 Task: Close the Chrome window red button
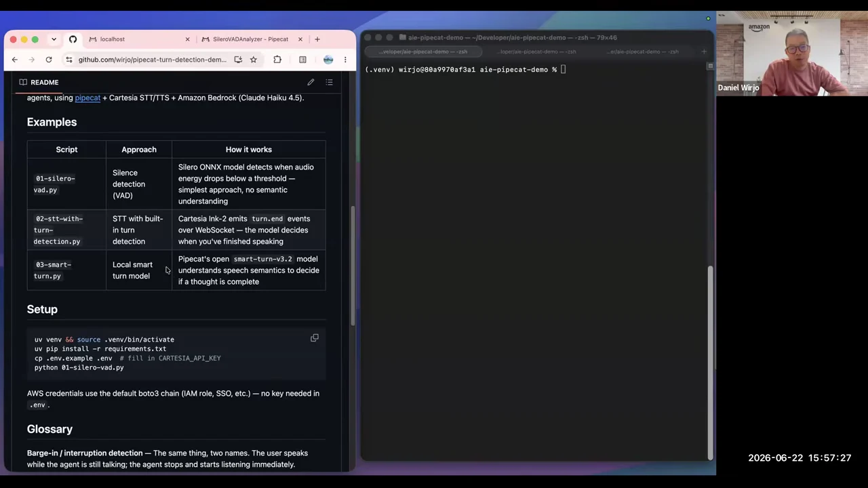click(x=13, y=39)
